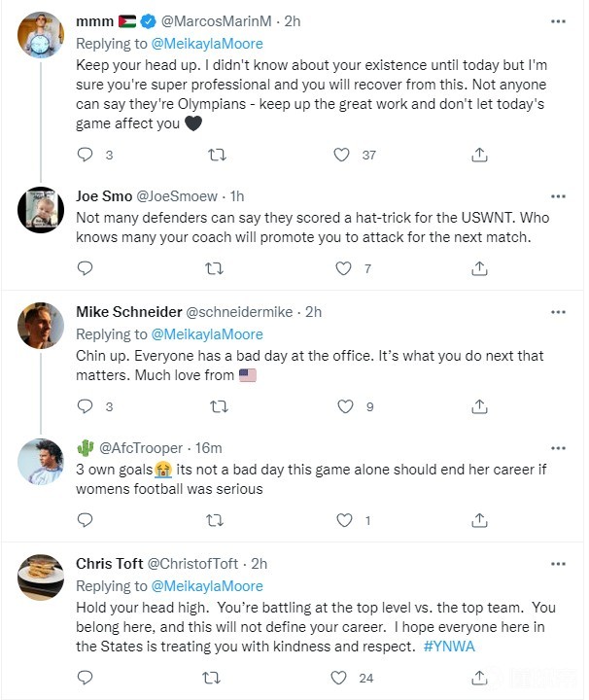Like Mike Schneider's "Chin up" tweet
Image resolution: width=589 pixels, height=700 pixels.
pyautogui.click(x=341, y=406)
